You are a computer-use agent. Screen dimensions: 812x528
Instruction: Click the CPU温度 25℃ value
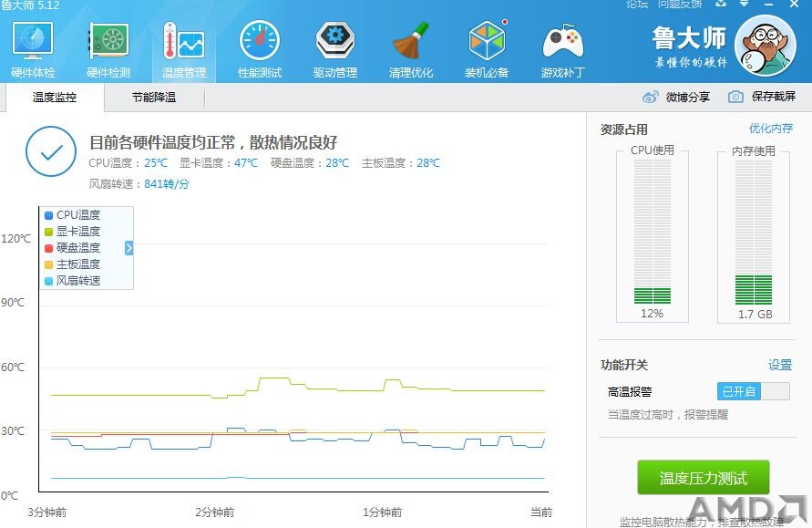156,163
